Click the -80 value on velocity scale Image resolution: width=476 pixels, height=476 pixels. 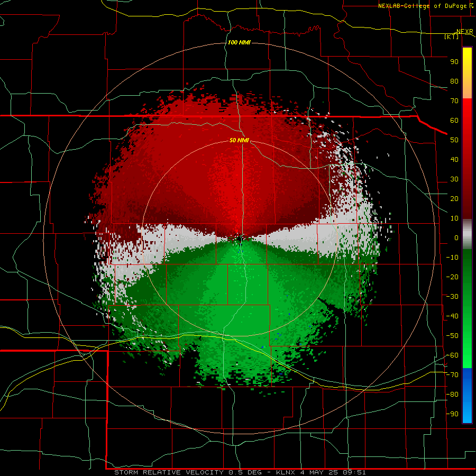point(452,395)
